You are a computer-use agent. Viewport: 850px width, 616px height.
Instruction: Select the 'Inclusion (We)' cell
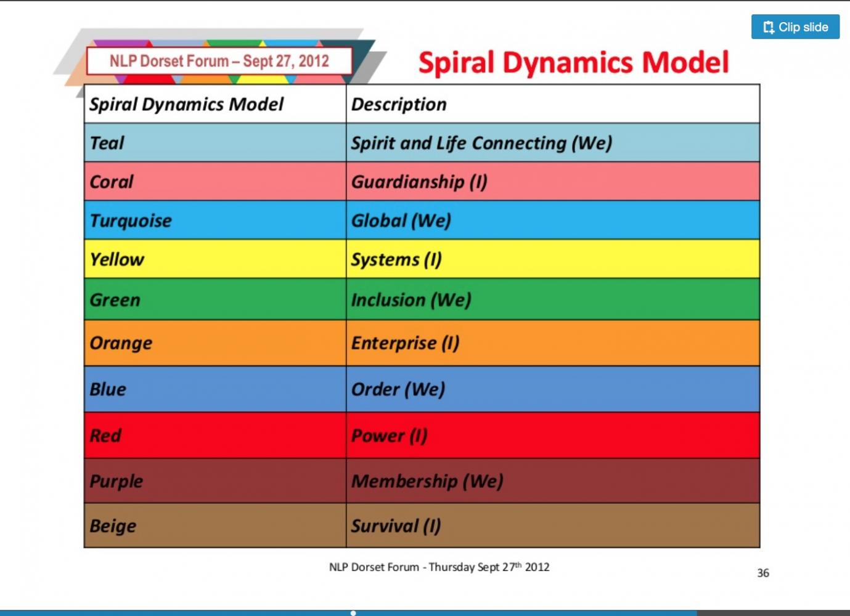553,299
